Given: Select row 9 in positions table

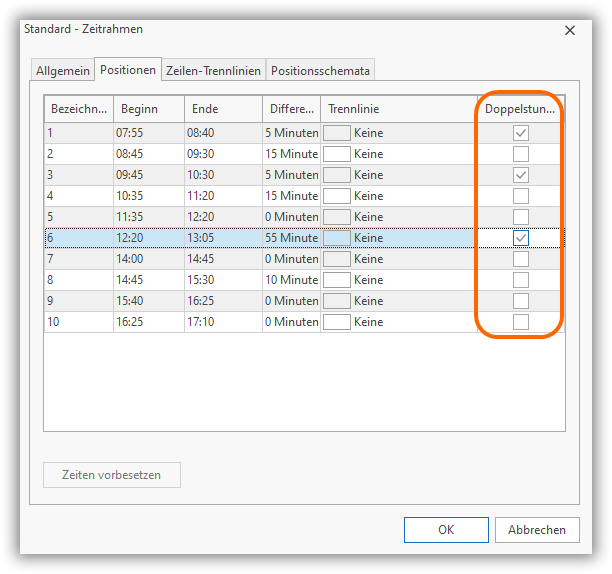Looking at the screenshot, I should click(x=78, y=301).
